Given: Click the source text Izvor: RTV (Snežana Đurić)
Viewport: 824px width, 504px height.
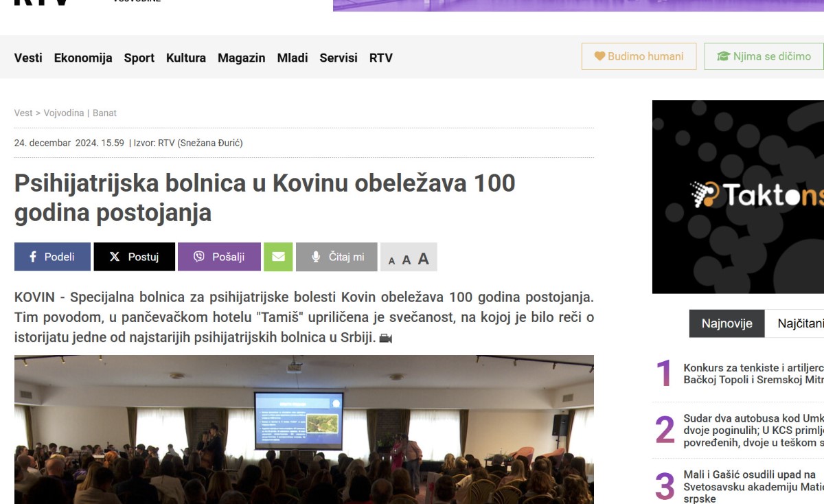Looking at the screenshot, I should [187, 143].
